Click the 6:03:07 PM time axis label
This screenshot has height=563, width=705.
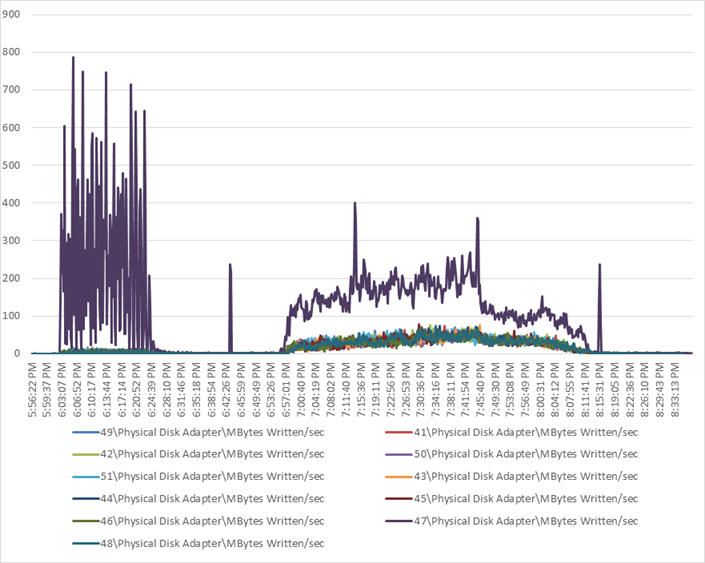62,390
